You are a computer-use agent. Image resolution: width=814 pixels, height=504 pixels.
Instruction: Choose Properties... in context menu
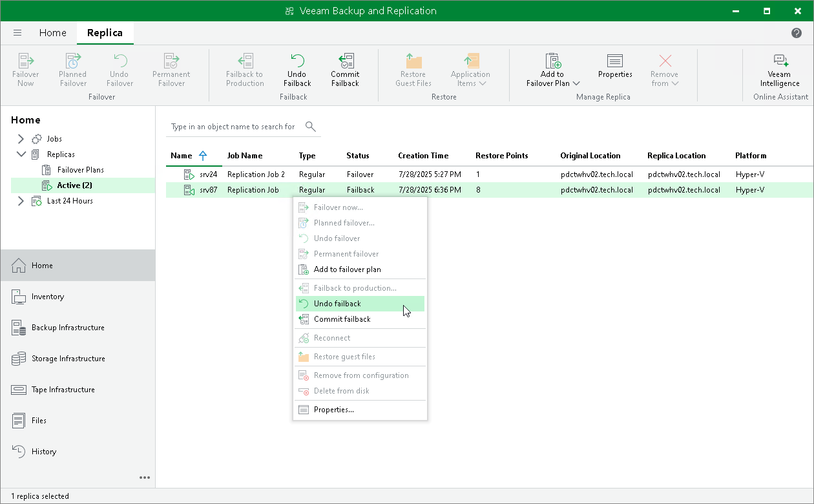(360, 410)
